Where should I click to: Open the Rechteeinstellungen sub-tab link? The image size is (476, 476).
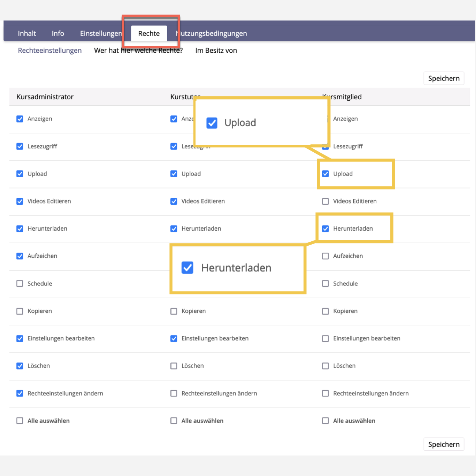click(50, 51)
